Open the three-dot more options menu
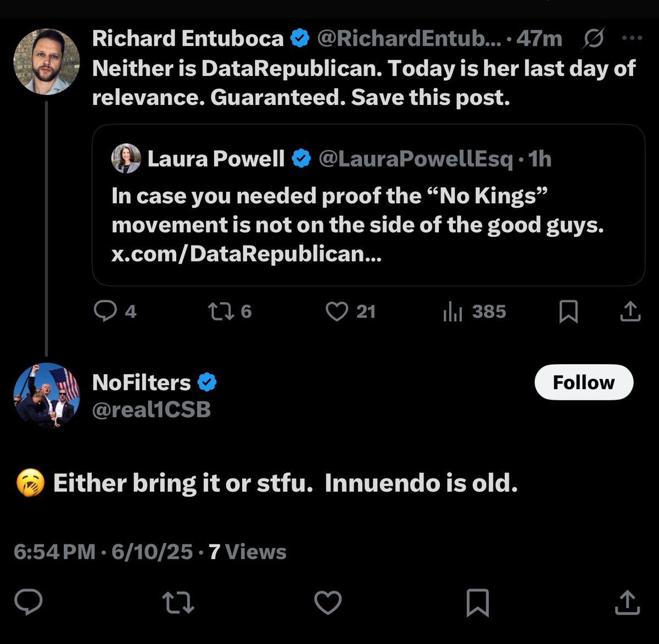 (632, 38)
